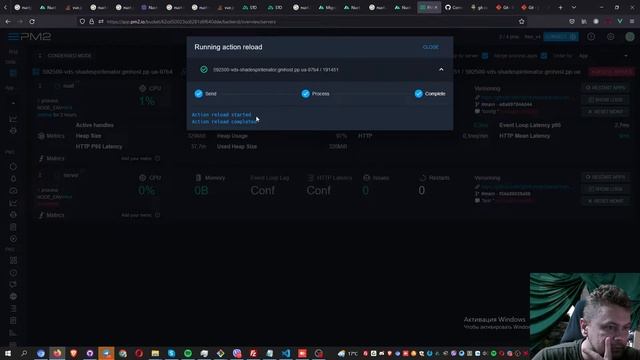Select 'Action reload started' log line
The width and height of the screenshot is (640, 360).
pos(222,115)
